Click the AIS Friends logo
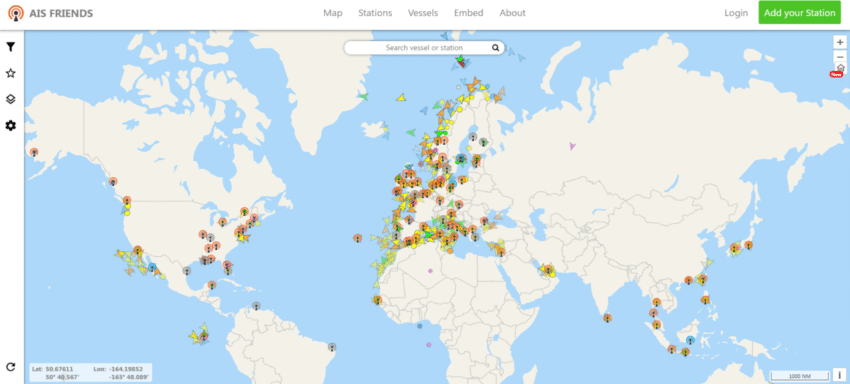 [51, 13]
